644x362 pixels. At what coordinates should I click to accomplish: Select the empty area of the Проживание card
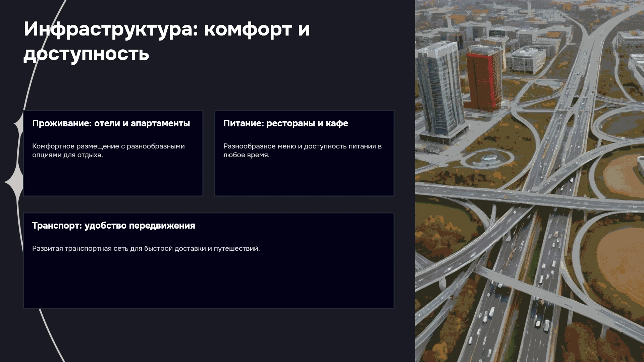113,178
